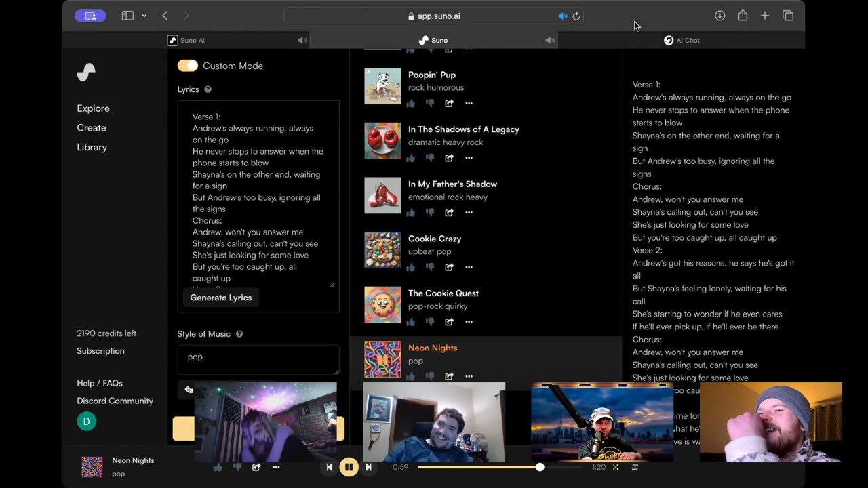868x488 pixels.
Task: Toggle the Safari sidebar
Action: coord(127,16)
